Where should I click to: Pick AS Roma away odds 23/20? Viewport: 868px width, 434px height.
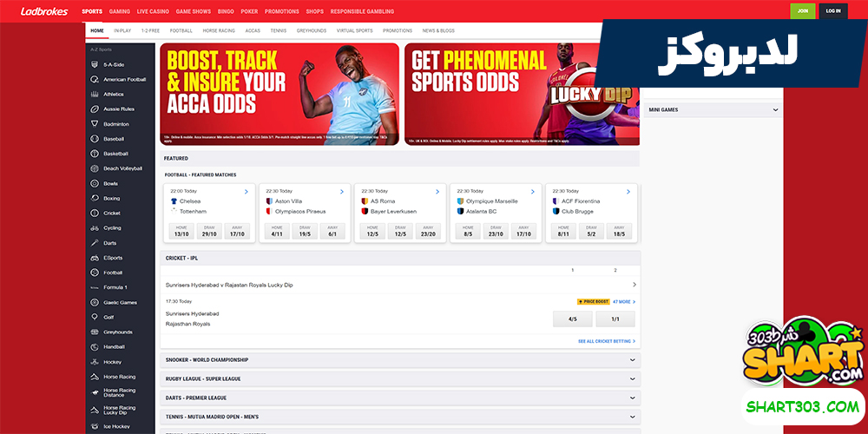[x=429, y=231]
